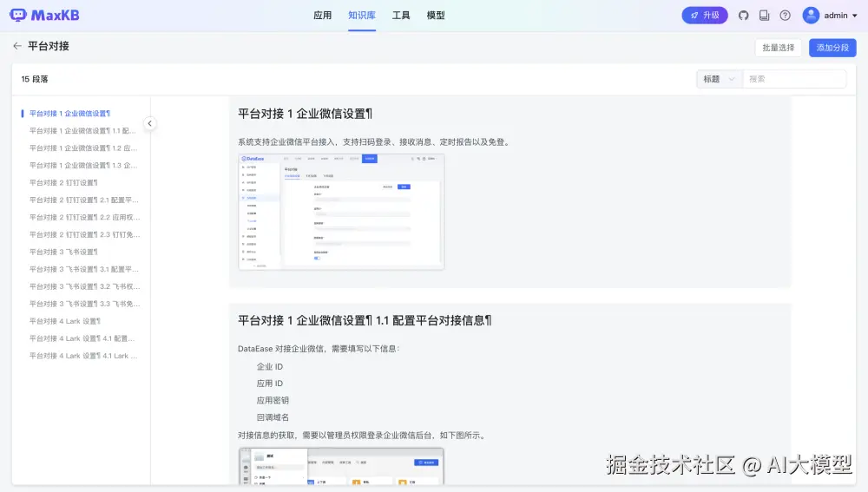Click the 添加分段 button
This screenshot has height=492, width=868.
832,48
